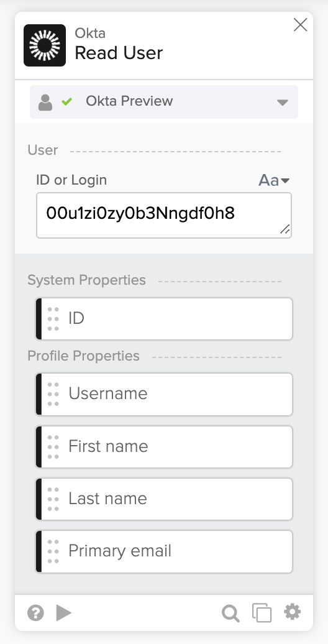The image size is (328, 644).
Task: Click the Okta sunburst logo icon
Action: pos(45,45)
